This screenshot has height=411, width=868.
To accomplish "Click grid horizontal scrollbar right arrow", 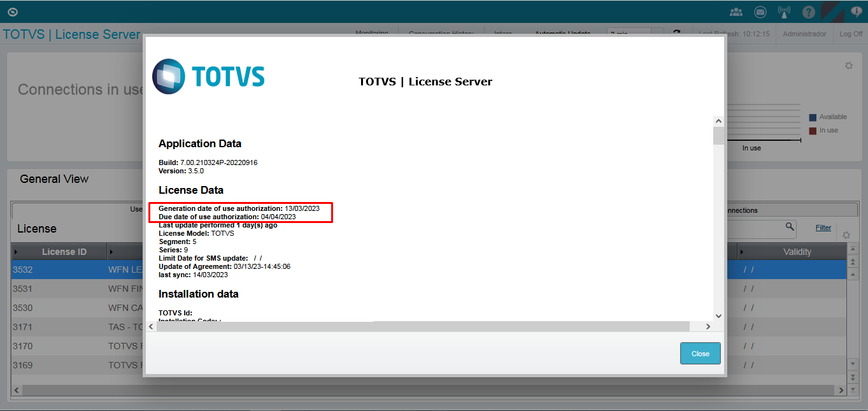I will pos(842,390).
